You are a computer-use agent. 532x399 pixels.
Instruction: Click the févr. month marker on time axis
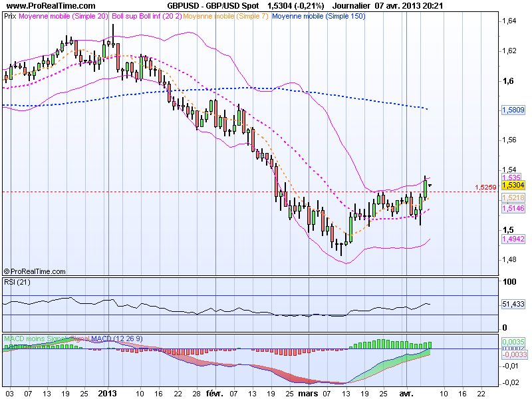pyautogui.click(x=214, y=394)
